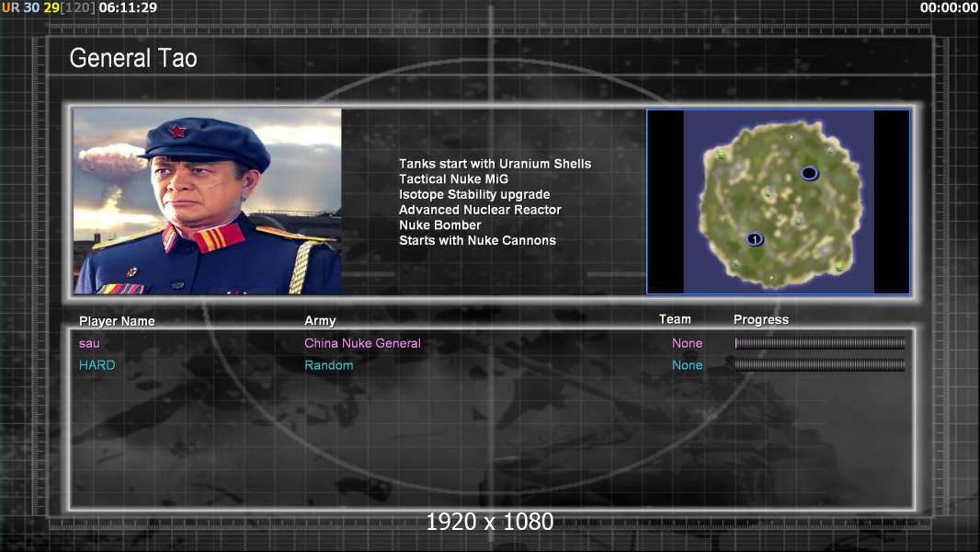Click the island minimap preview
980x552 pixels.
(x=778, y=201)
